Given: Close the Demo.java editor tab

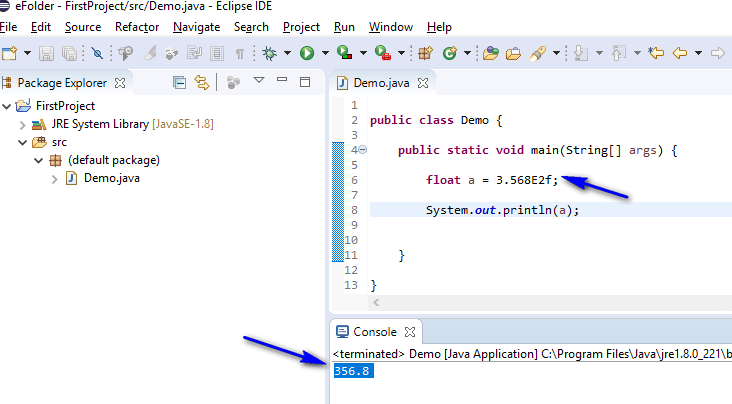Looking at the screenshot, I should [x=423, y=83].
